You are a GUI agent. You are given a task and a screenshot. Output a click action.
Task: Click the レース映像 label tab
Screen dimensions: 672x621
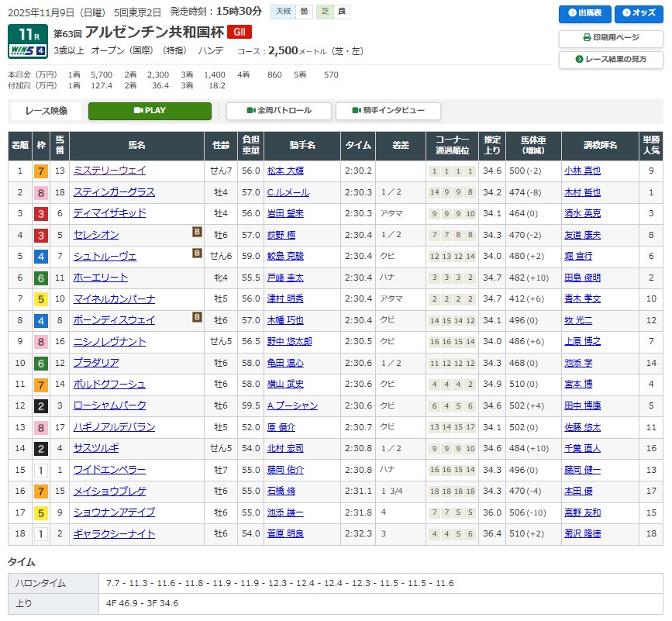[47, 111]
